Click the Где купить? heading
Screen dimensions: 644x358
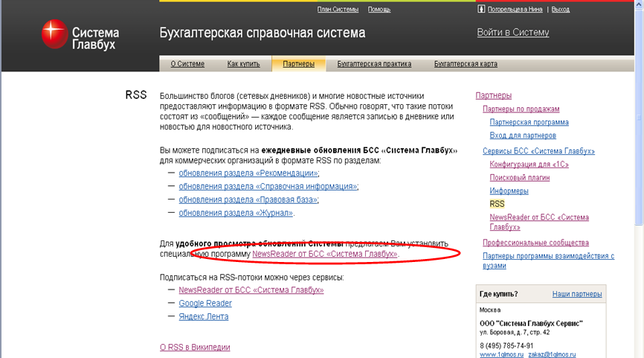(x=498, y=294)
